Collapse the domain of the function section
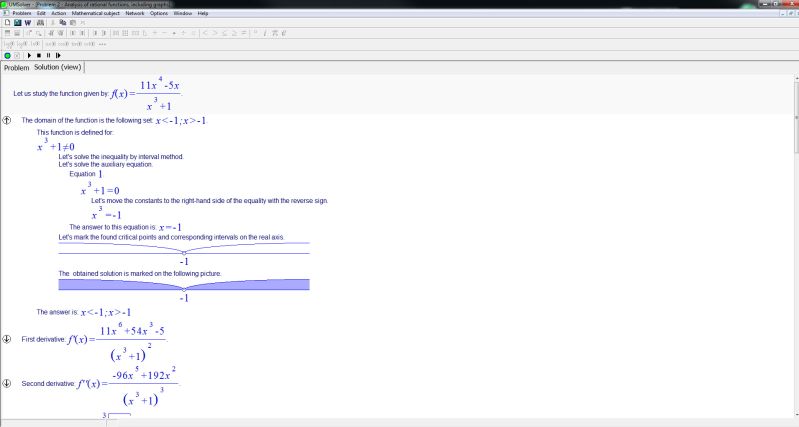The height and width of the screenshot is (427, 799). 7,120
